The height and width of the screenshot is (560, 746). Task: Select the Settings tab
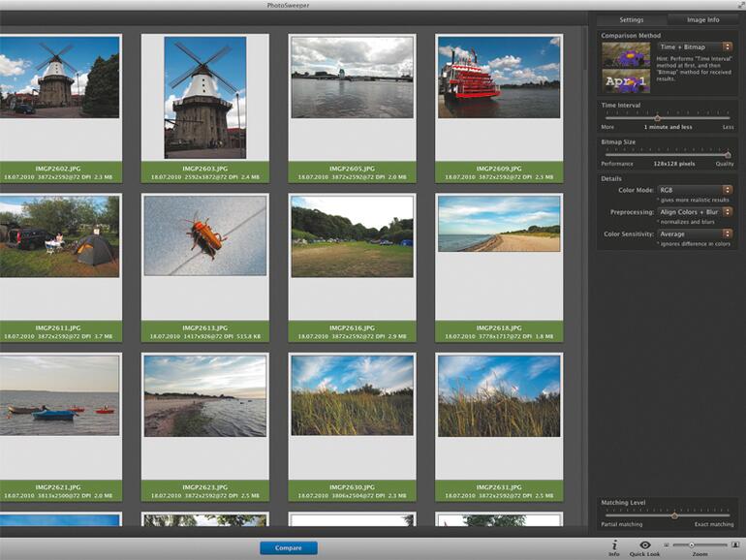pyautogui.click(x=632, y=19)
